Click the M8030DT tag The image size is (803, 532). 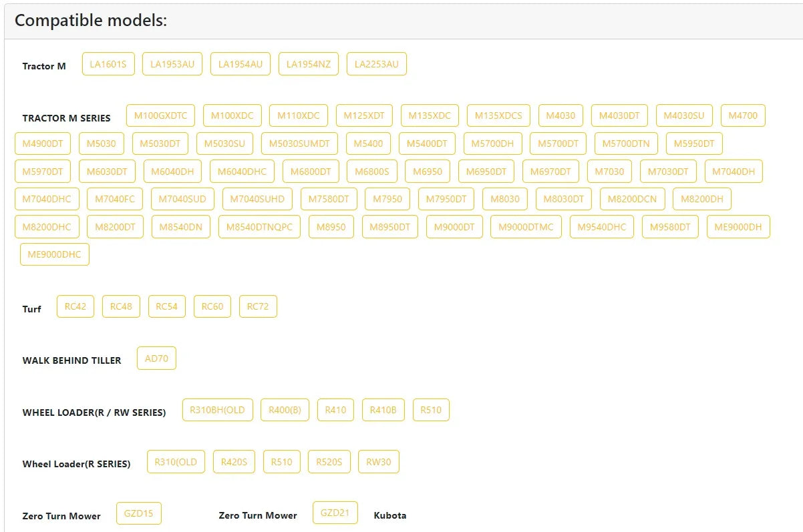click(x=564, y=199)
